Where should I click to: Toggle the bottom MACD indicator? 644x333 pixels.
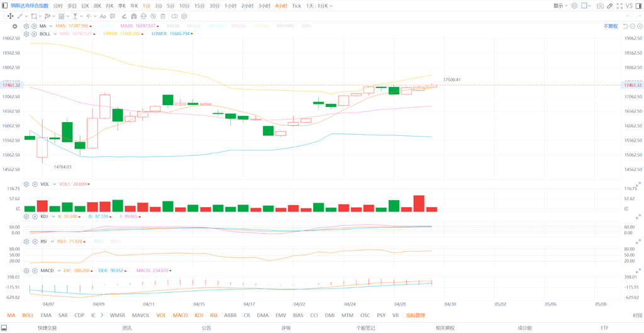coord(180,315)
